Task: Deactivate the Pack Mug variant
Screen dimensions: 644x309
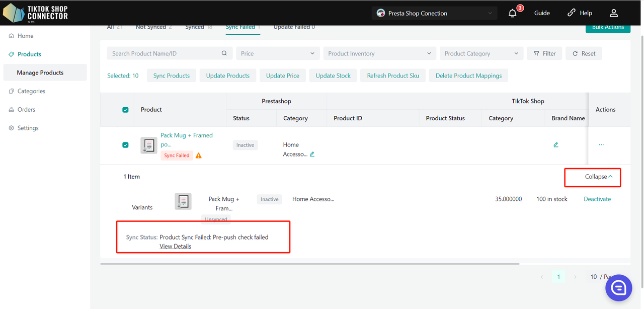Action: [x=597, y=199]
